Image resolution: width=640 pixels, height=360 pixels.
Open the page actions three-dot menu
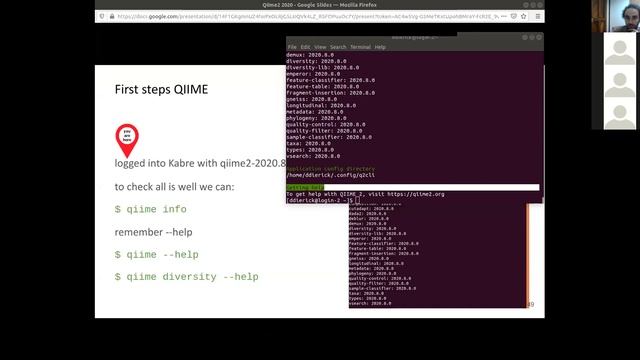(x=504, y=16)
